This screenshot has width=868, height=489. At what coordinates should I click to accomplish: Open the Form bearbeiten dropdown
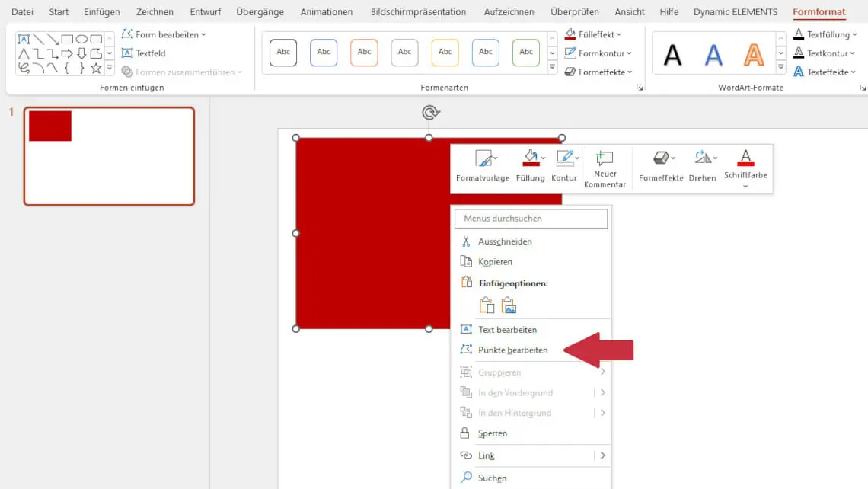164,34
